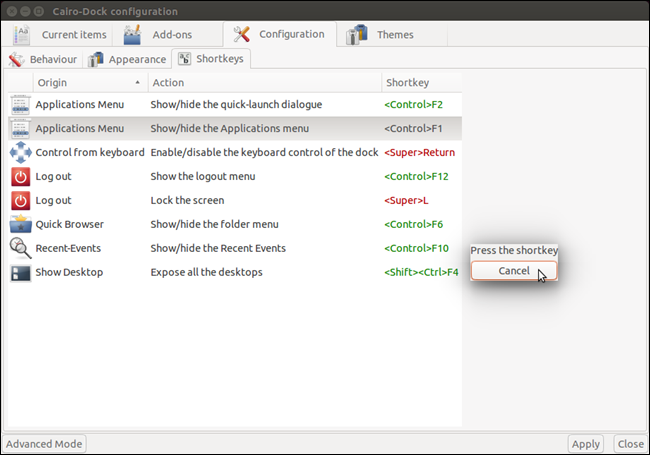The width and height of the screenshot is (650, 455).
Task: Click 'Show the logout menu' action
Action: click(x=203, y=177)
